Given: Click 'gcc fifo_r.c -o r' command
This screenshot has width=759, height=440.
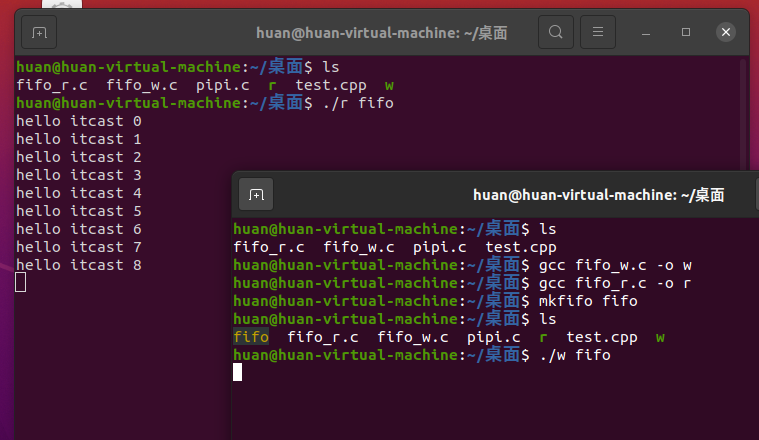Looking at the screenshot, I should [615, 283].
